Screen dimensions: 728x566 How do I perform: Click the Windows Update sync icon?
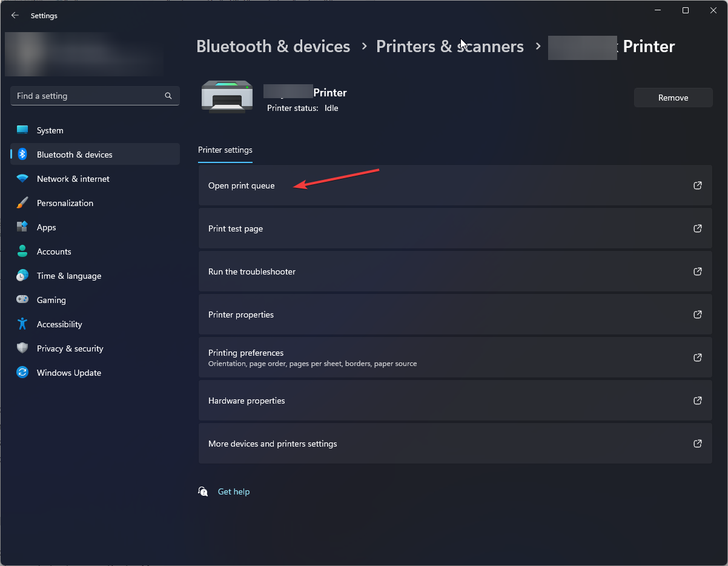coord(22,373)
